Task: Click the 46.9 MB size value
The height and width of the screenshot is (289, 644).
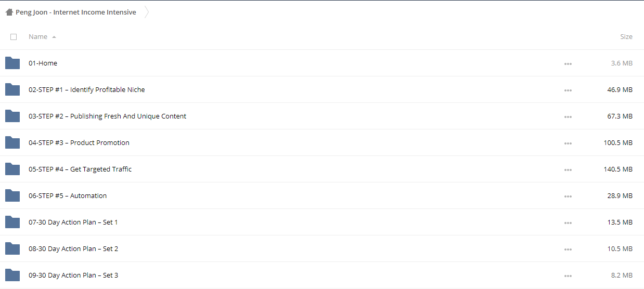Action: (620, 90)
